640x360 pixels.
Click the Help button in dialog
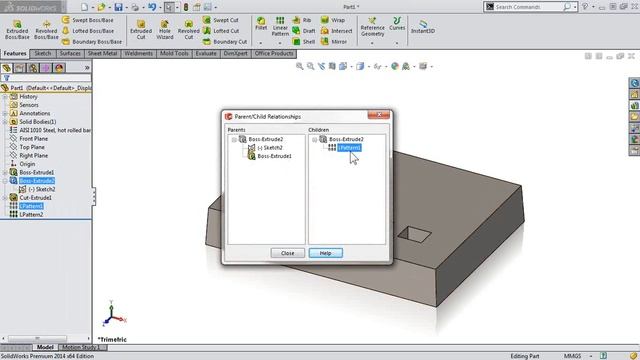click(x=326, y=253)
